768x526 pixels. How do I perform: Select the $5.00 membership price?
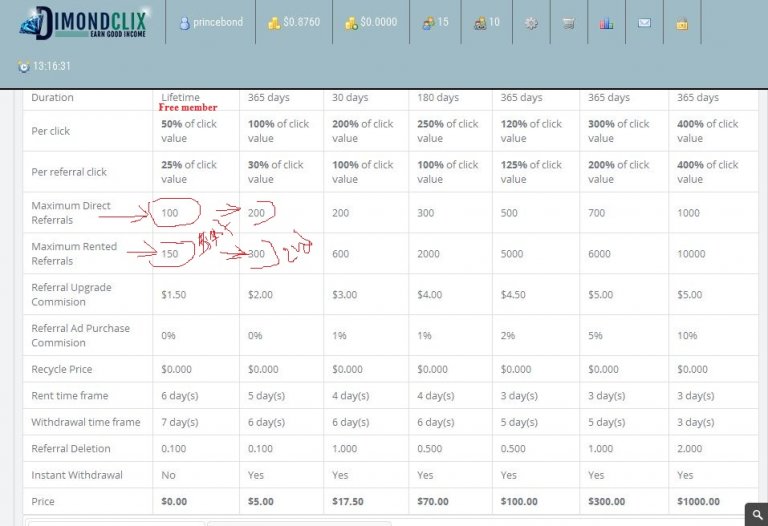coord(261,501)
